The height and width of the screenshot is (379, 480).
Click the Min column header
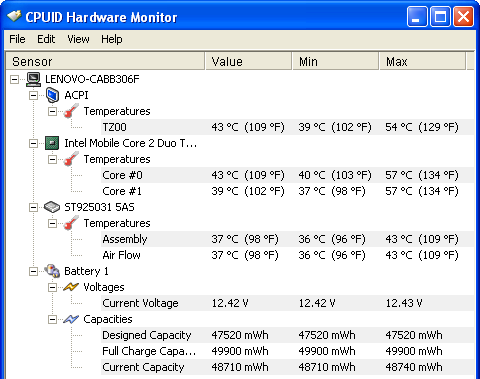336,61
